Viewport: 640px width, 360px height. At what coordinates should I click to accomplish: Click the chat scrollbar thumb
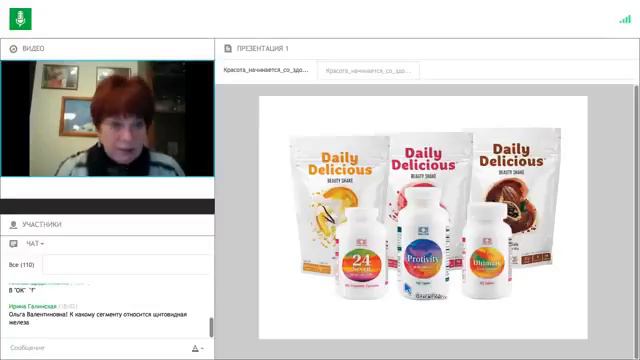point(211,327)
